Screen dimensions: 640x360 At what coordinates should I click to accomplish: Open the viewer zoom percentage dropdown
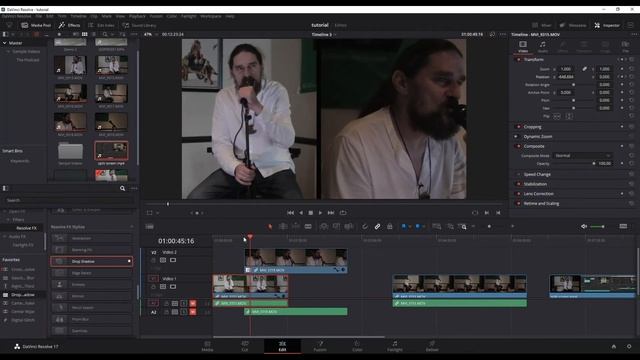coord(151,34)
